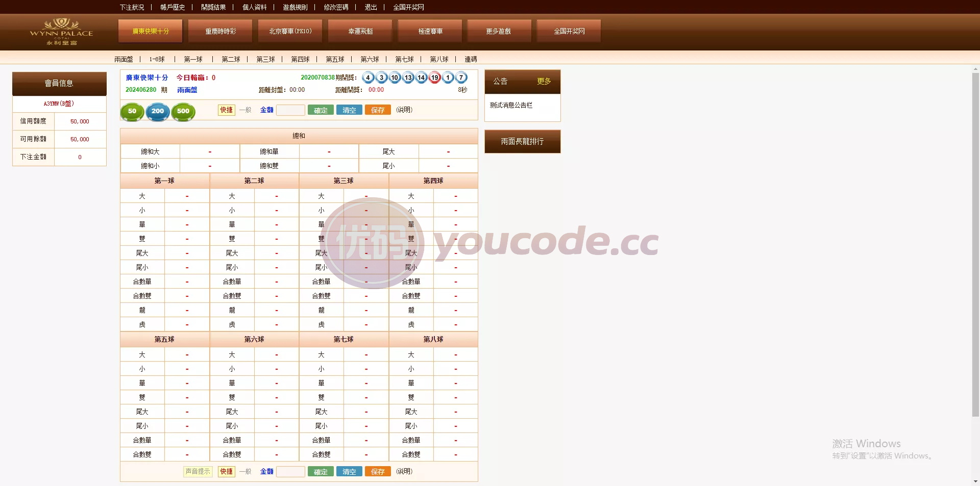
Task: Open 下注狀況 in the top menu
Action: click(x=132, y=7)
